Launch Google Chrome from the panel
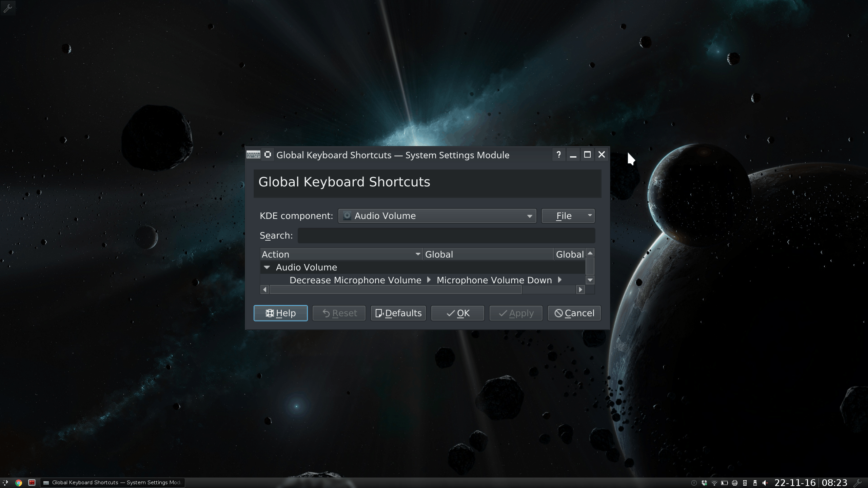 point(19,483)
